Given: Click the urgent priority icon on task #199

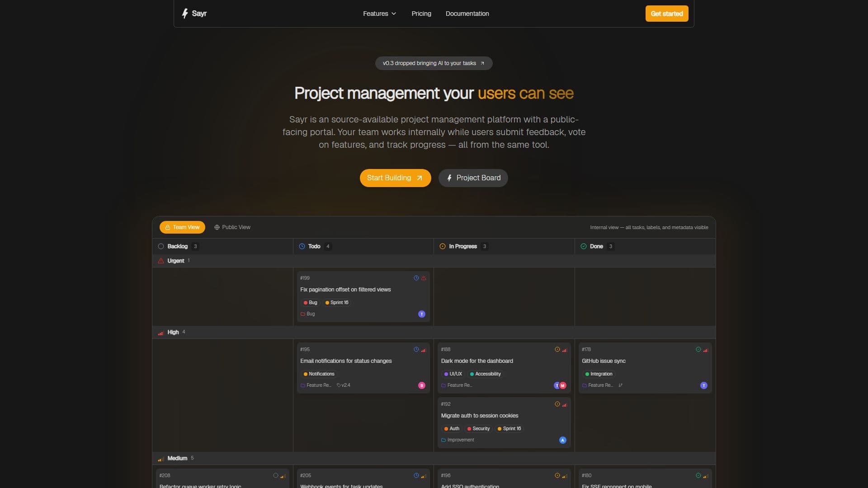Looking at the screenshot, I should coord(424,278).
